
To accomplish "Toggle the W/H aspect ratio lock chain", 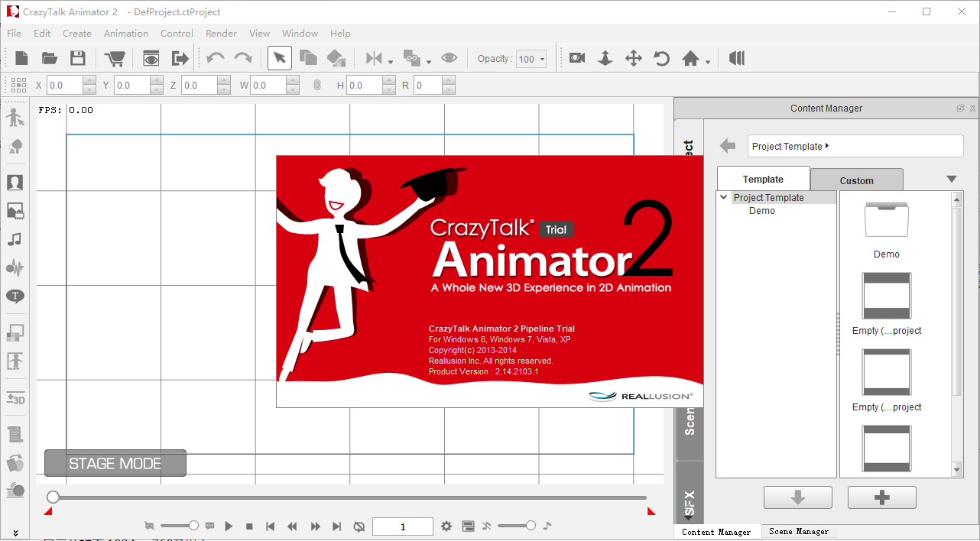I will pos(317,86).
